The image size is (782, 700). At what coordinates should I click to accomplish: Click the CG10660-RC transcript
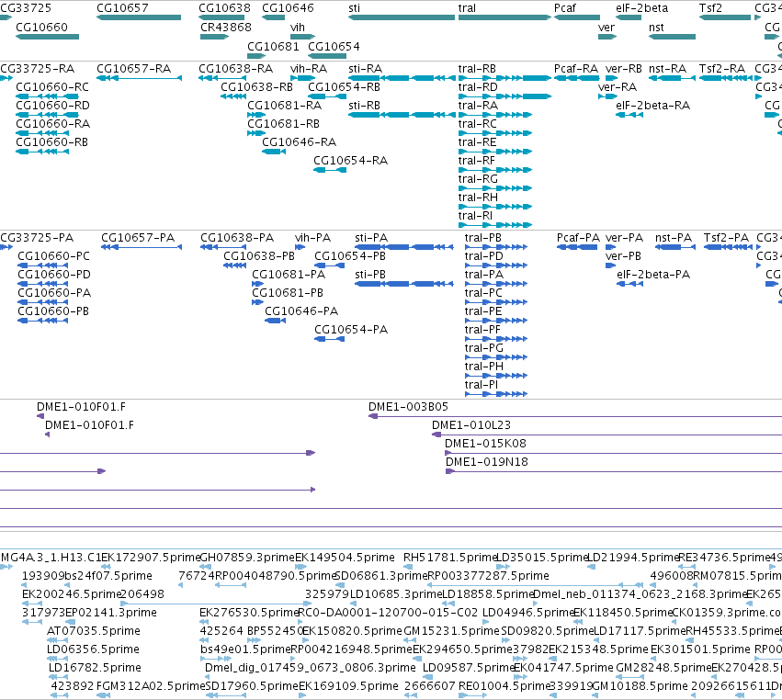click(48, 96)
